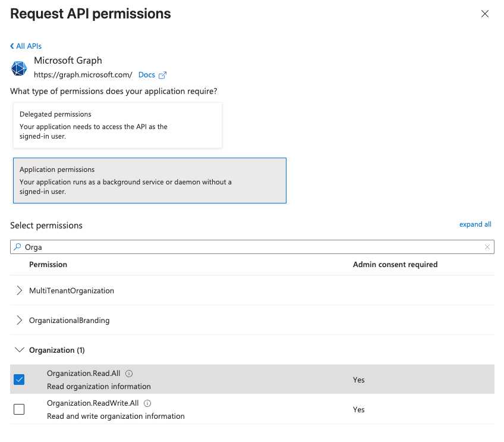Viewport: 504px width, 442px height.
Task: Expand the OrganizationalBranding group
Action: [20, 321]
